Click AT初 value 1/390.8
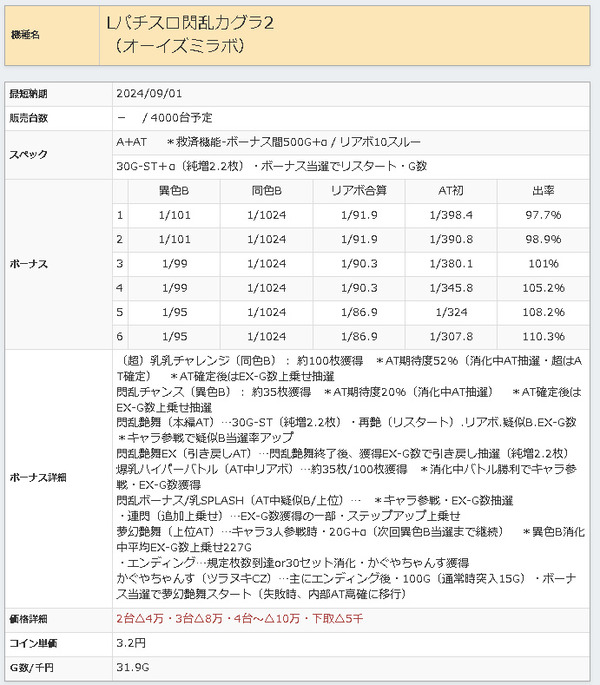600x685 pixels. point(451,239)
